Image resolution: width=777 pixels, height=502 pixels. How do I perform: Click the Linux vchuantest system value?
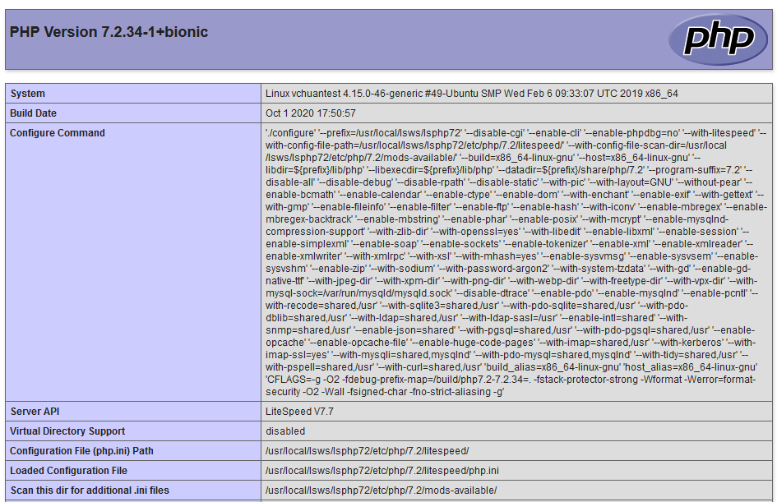click(471, 94)
